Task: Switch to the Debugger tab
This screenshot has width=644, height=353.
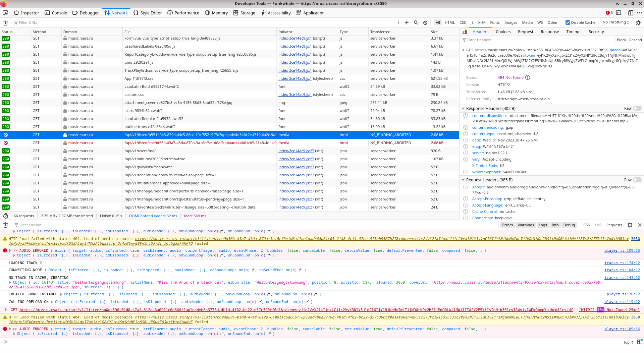Action: tap(86, 13)
